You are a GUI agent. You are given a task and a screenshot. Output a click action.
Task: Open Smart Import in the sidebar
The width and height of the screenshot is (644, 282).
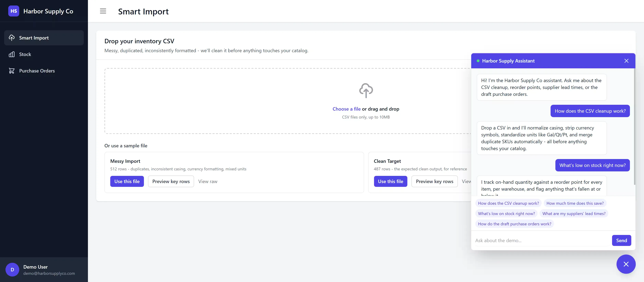(x=44, y=38)
